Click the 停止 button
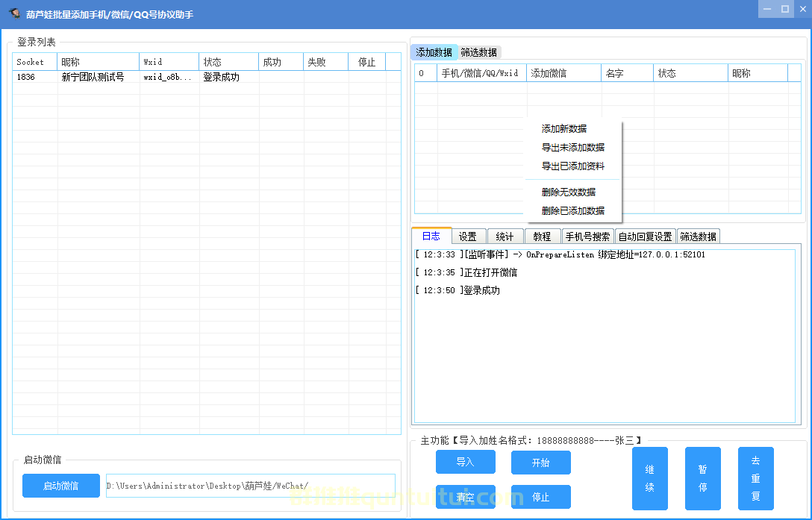Screen dimensions: 812x520 [540, 497]
